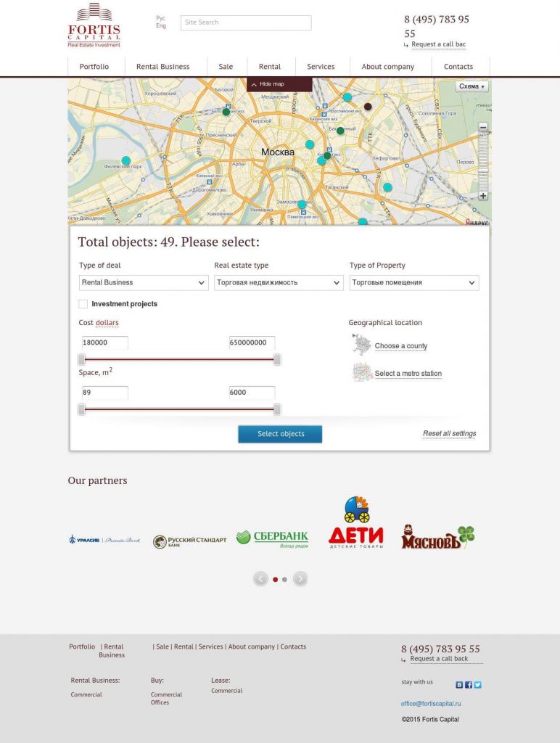
Task: Click dark brown map marker near Сокольники
Action: (x=368, y=107)
